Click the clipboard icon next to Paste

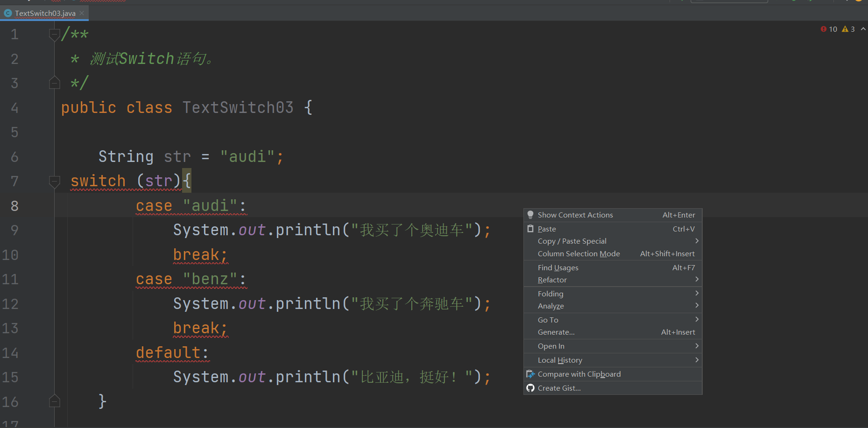click(530, 229)
